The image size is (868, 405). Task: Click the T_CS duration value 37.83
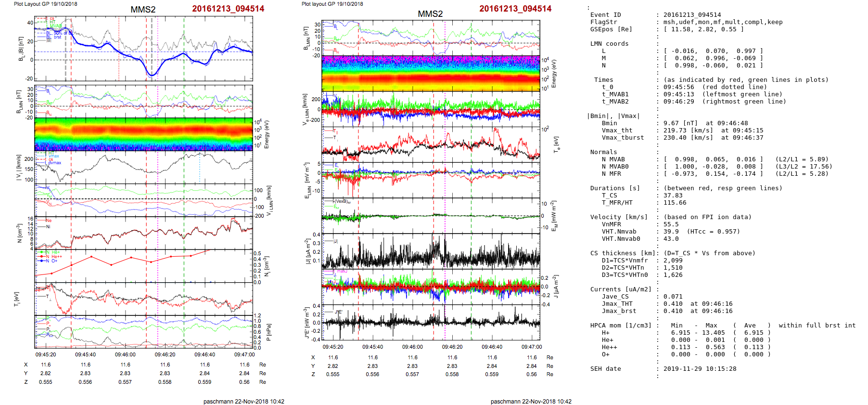[673, 196]
